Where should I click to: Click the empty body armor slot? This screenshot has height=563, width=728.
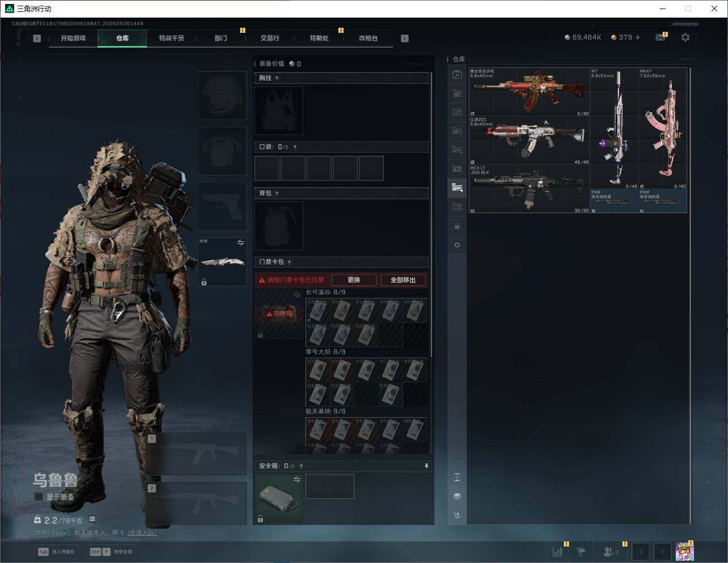coord(222,151)
